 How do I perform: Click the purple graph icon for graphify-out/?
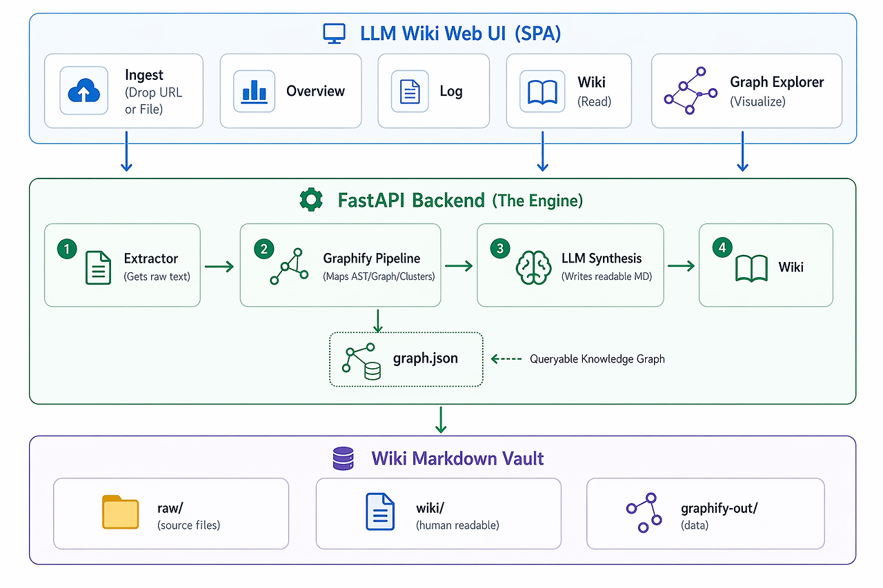pyautogui.click(x=644, y=513)
